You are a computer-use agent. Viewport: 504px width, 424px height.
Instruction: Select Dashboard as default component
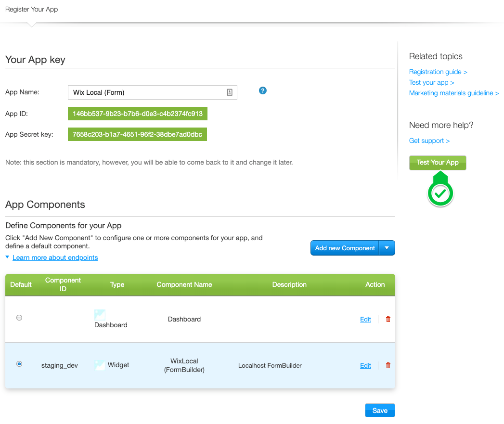click(19, 318)
